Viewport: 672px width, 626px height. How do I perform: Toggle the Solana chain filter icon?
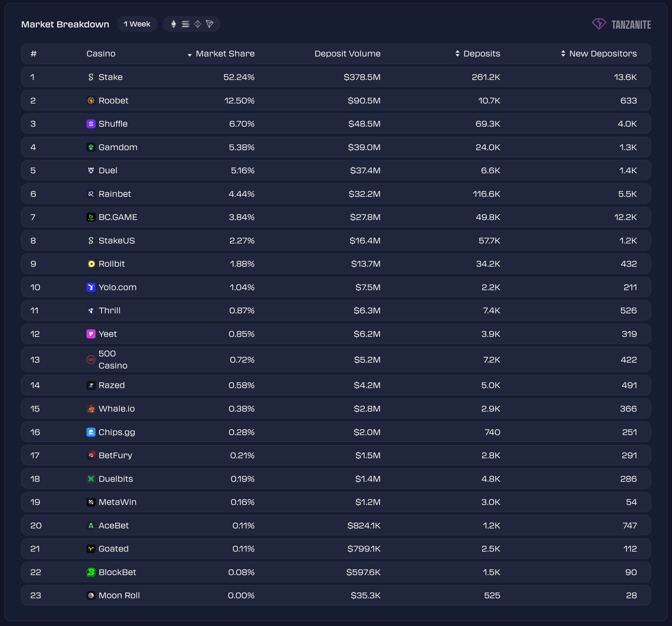pyautogui.click(x=185, y=24)
